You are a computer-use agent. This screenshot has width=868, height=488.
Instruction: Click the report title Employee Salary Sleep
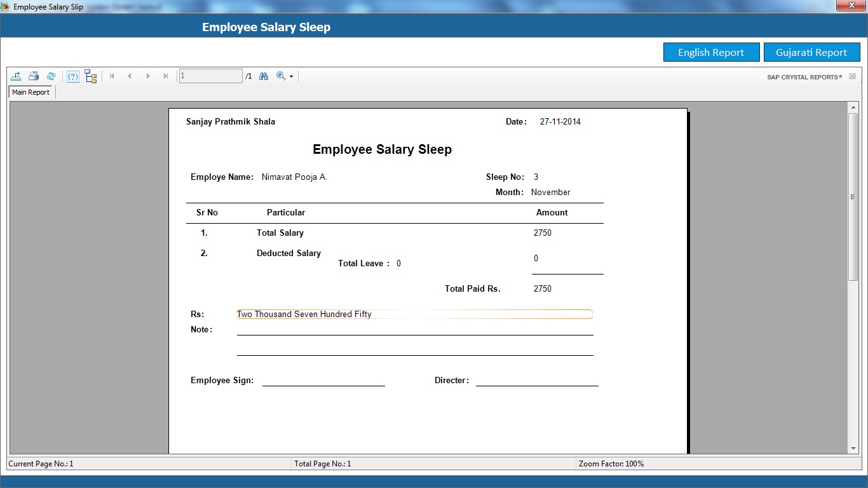[382, 149]
